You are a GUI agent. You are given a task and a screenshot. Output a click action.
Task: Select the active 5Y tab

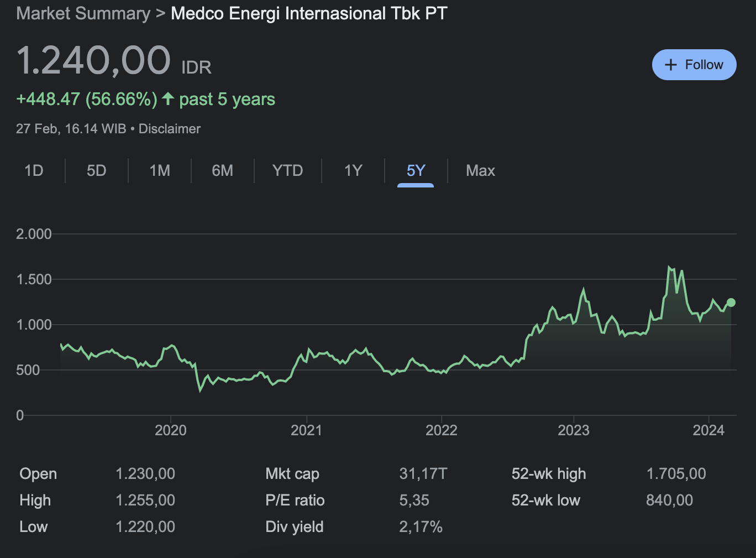click(416, 170)
